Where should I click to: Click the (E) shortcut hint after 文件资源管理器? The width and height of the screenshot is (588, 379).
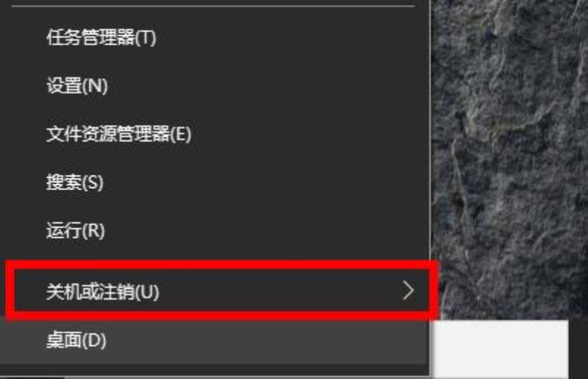(181, 134)
